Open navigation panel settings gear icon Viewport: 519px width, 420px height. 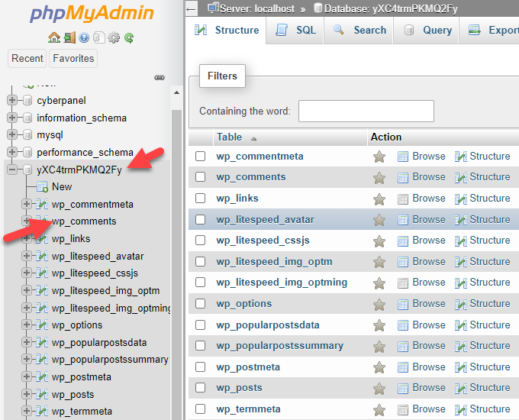click(114, 37)
